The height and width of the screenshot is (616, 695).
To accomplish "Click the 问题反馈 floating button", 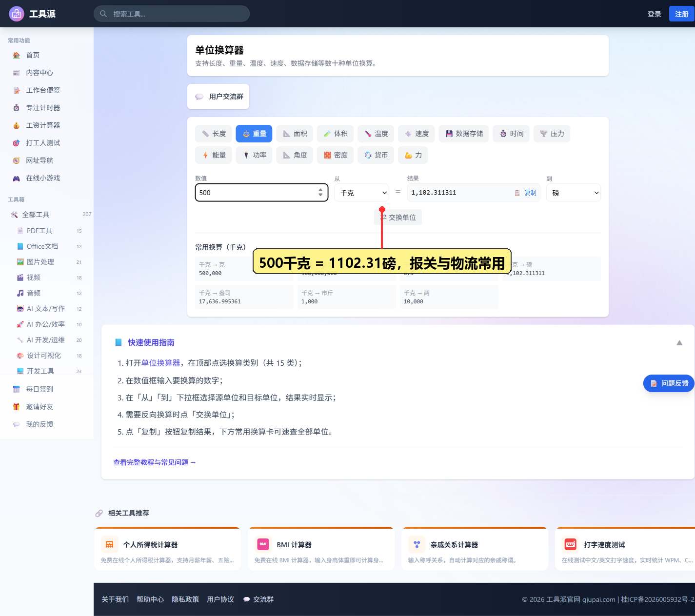I will (669, 383).
